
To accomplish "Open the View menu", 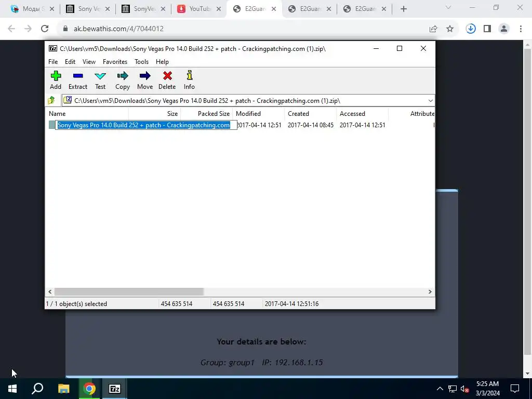I will (89, 62).
